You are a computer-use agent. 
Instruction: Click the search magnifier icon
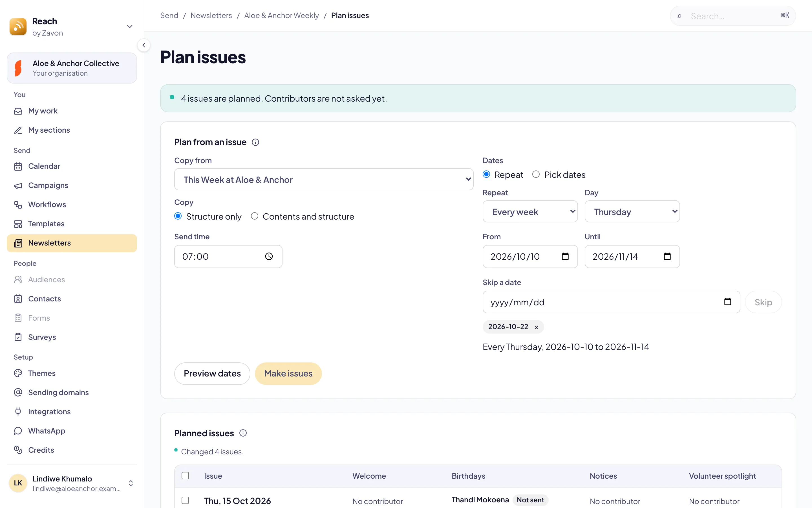coord(679,16)
